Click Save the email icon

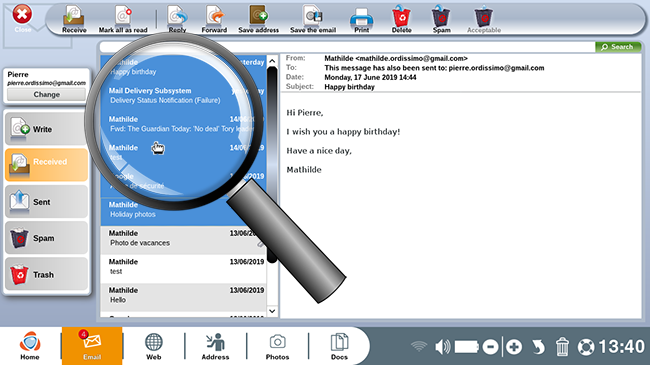click(313, 19)
